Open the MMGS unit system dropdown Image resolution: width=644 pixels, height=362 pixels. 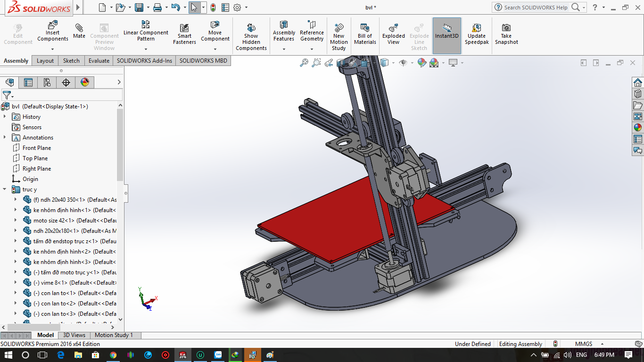(602, 344)
